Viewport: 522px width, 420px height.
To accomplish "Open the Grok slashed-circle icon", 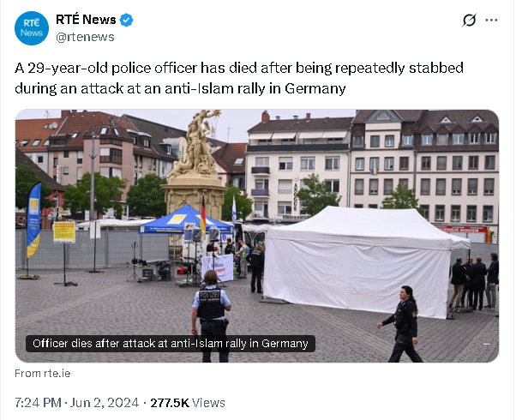I will 469,21.
